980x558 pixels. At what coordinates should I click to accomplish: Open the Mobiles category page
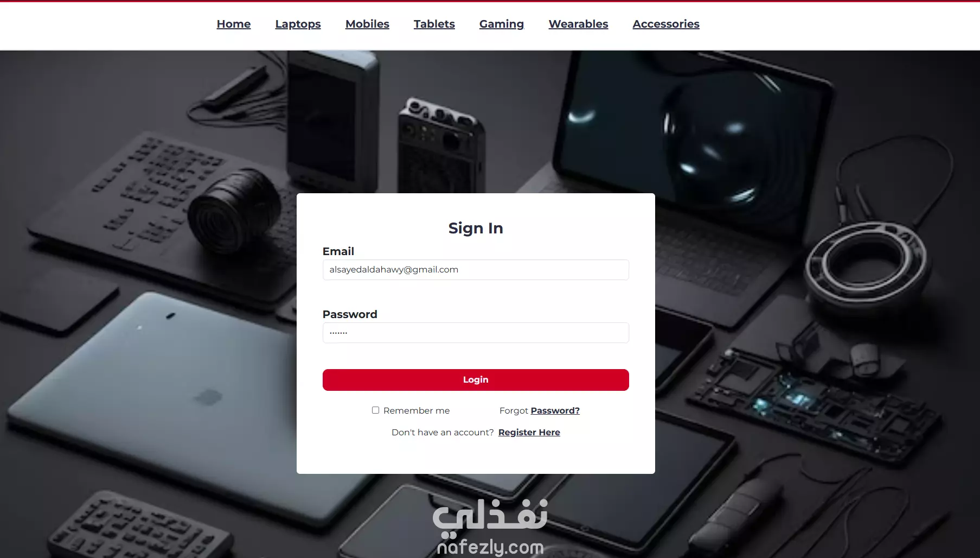[x=367, y=24]
